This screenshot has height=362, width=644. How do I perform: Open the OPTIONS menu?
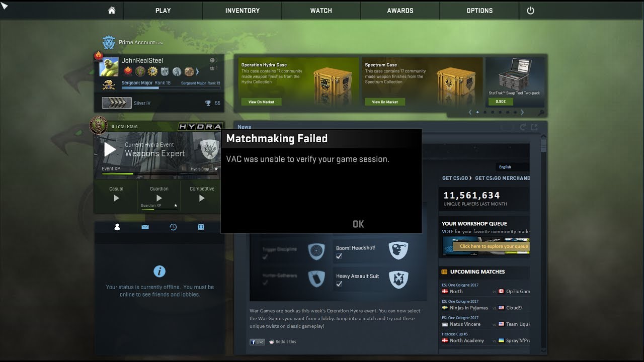click(x=479, y=11)
